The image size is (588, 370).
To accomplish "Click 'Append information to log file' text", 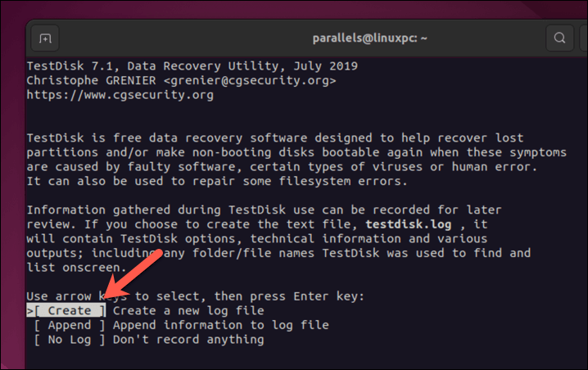I will click(x=221, y=325).
